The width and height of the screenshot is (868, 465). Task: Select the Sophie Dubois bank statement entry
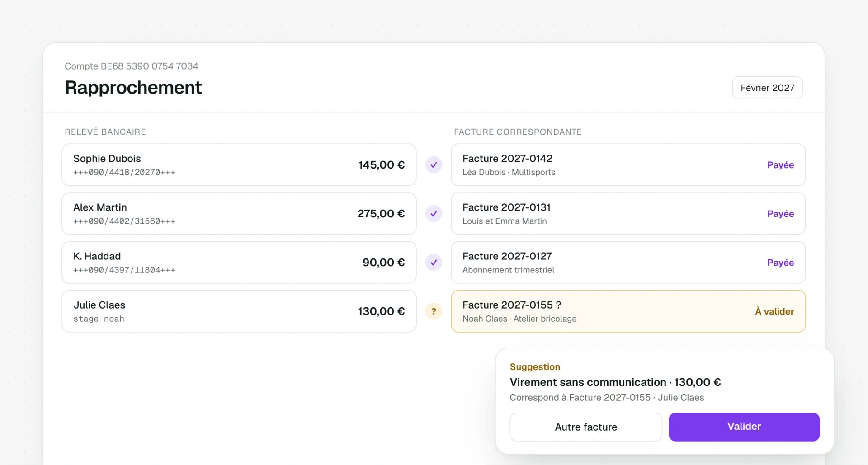coord(239,165)
